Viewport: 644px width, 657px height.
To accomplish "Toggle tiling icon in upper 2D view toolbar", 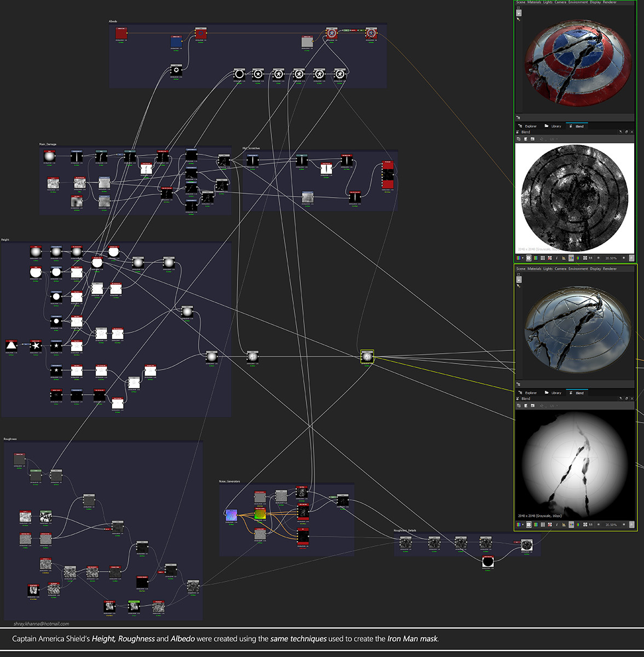I will pyautogui.click(x=529, y=258).
